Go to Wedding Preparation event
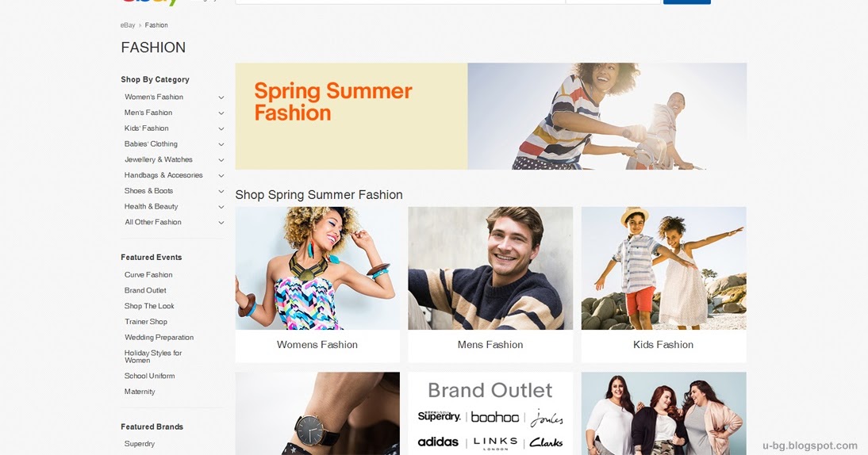This screenshot has width=868, height=455. click(x=159, y=337)
